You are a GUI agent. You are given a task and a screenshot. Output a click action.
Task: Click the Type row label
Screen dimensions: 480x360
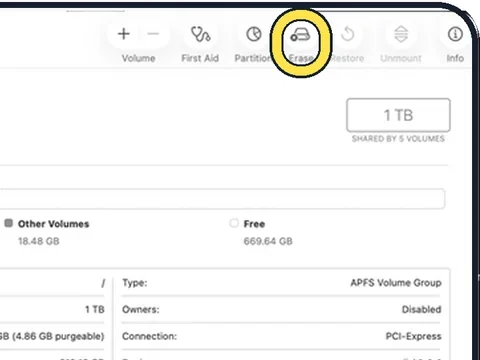click(135, 283)
